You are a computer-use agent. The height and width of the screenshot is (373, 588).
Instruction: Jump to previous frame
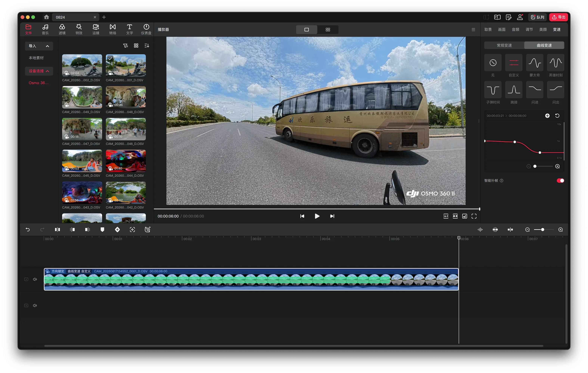coord(302,216)
